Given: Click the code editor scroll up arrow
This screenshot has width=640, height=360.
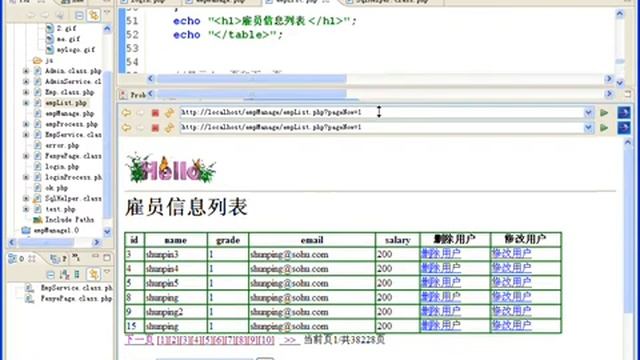Looking at the screenshot, I should tap(620, 14).
